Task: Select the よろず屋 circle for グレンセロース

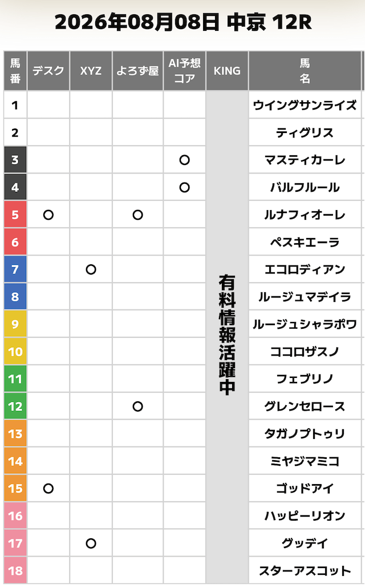Action: pos(137,406)
